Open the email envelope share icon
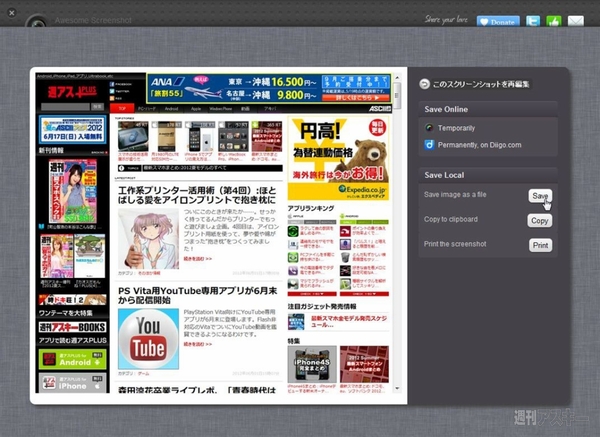Screen dimensions: 600x437 click(576, 21)
